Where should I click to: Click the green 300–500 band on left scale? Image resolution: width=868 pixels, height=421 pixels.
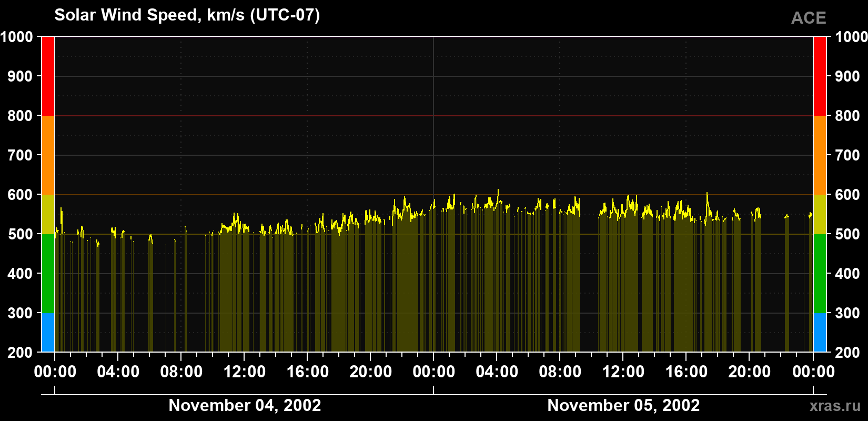pos(48,274)
